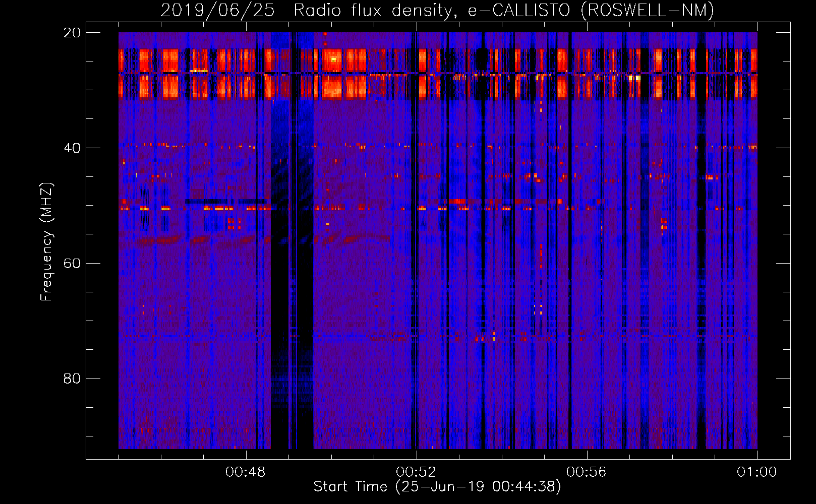Click the time tick label '01:00'
Image resolution: width=816 pixels, height=504 pixels.
757,472
